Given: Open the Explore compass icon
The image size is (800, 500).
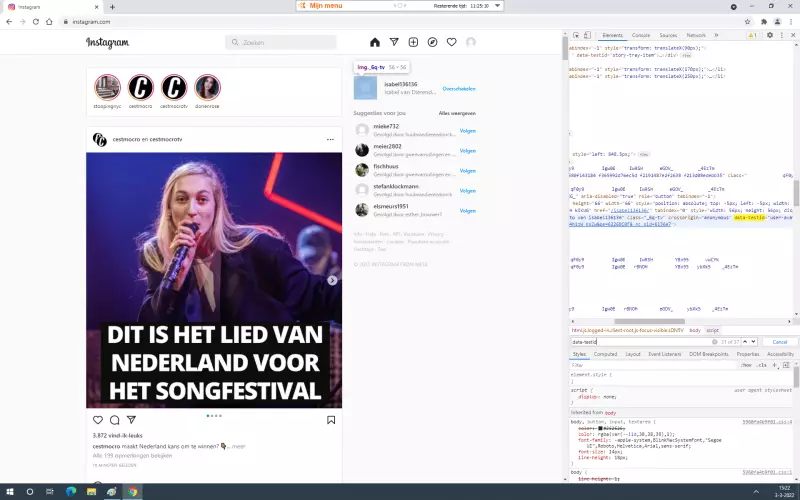Looking at the screenshot, I should pos(433,42).
